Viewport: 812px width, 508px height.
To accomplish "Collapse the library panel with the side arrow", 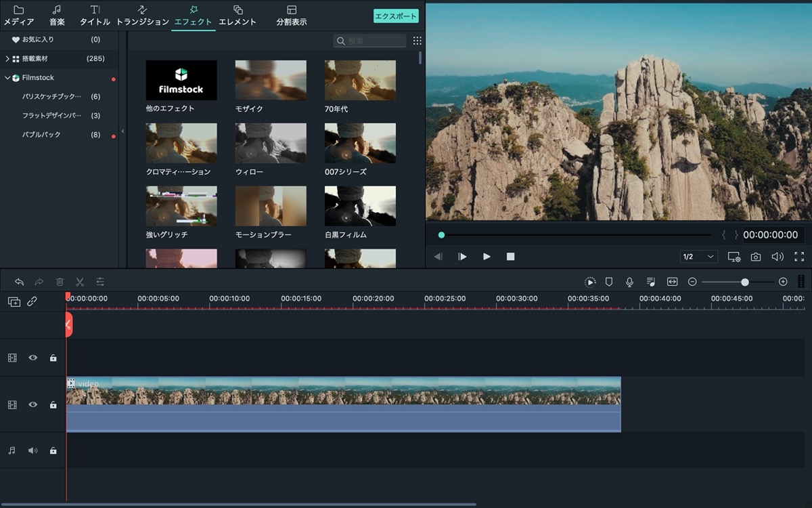I will click(122, 131).
